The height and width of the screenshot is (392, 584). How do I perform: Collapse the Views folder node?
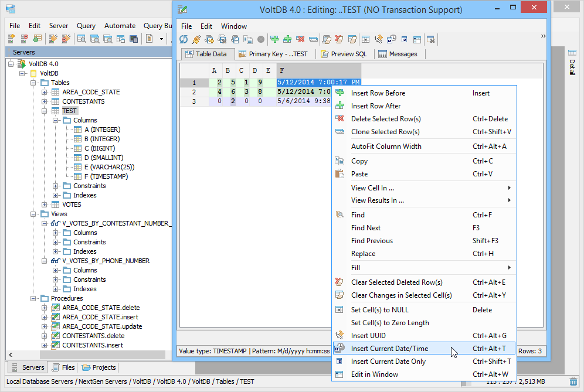click(x=33, y=214)
